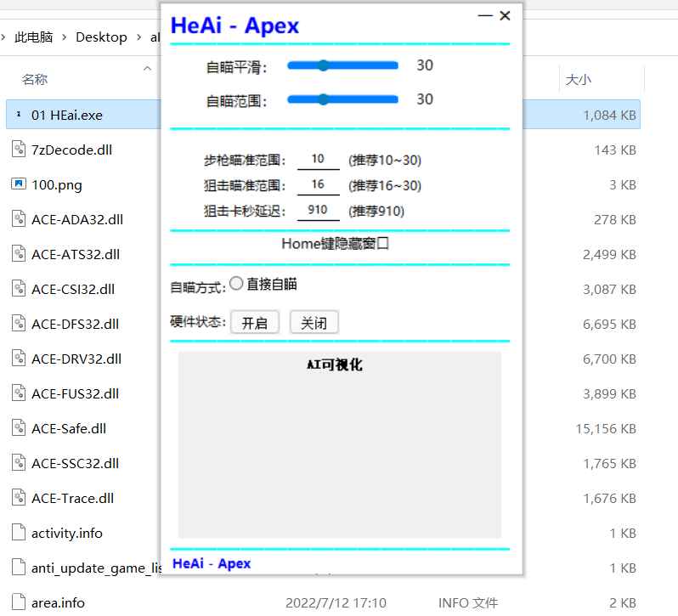Click the HeAi - Apex title text
Screen dimensions: 678x616
(234, 26)
